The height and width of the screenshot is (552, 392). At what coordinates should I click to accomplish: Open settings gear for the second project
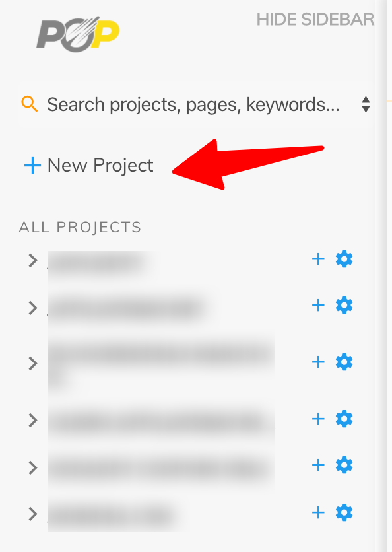tap(344, 306)
